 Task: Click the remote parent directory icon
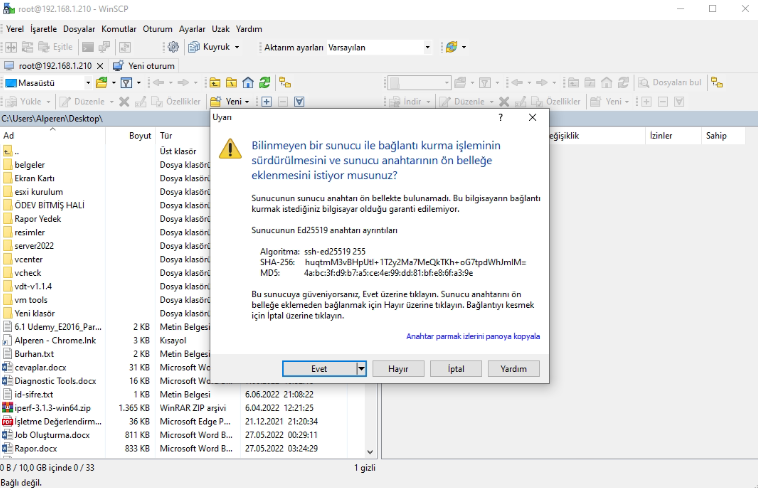(573, 83)
